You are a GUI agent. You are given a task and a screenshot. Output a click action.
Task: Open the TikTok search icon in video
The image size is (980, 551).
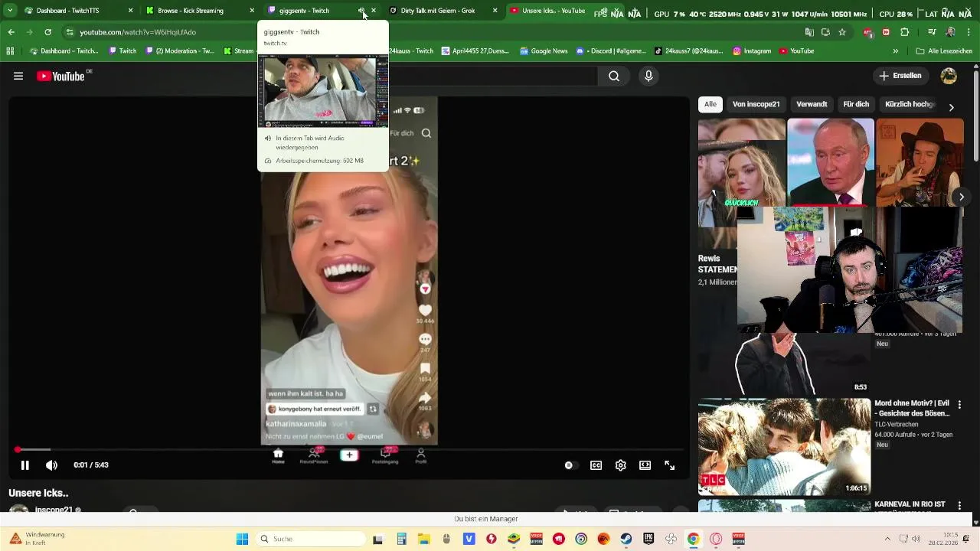point(426,133)
